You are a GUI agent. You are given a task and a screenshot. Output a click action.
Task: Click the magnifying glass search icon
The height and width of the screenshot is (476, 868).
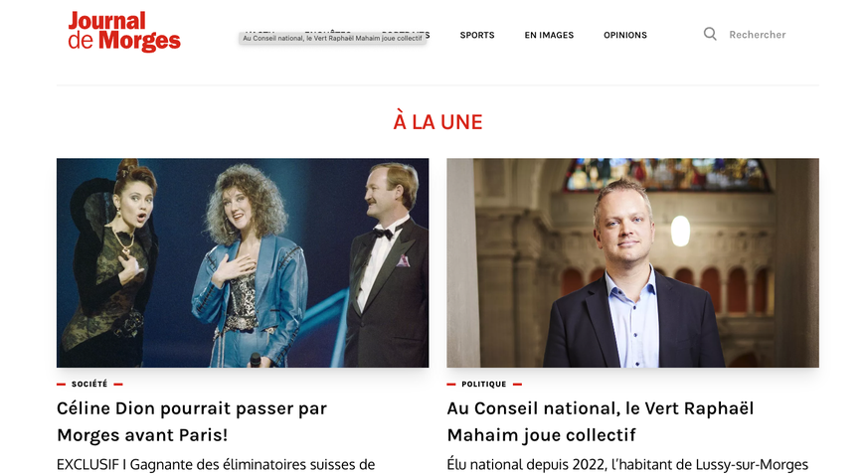pos(710,35)
